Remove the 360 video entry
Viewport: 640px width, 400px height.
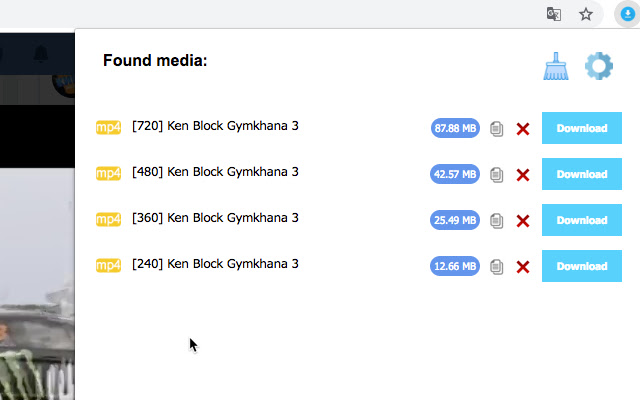pyautogui.click(x=523, y=221)
